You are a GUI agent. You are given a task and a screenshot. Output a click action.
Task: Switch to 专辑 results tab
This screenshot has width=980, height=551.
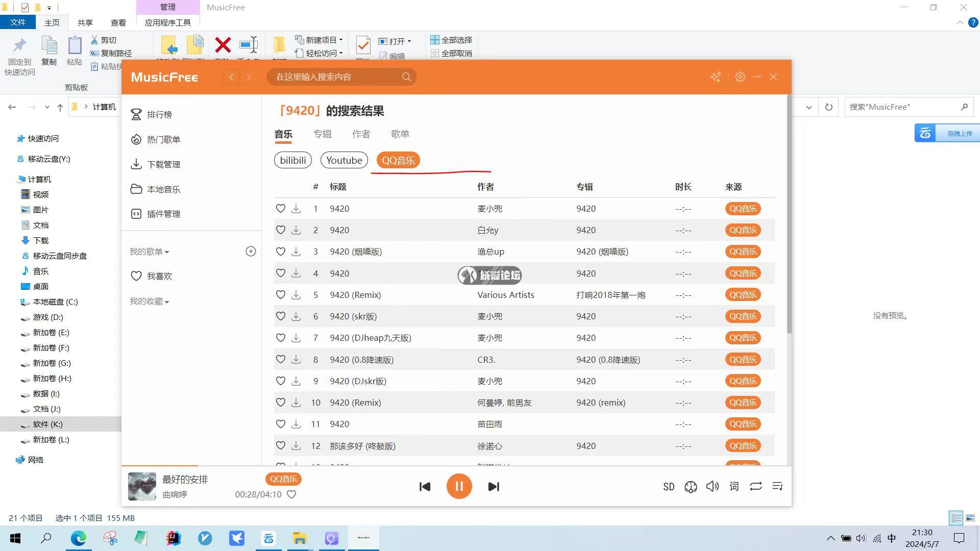[323, 134]
